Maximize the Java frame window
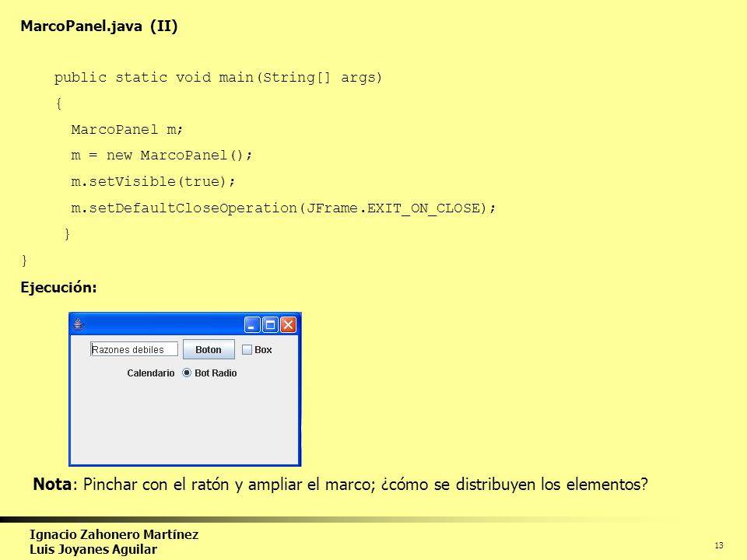747x560 pixels. (270, 325)
